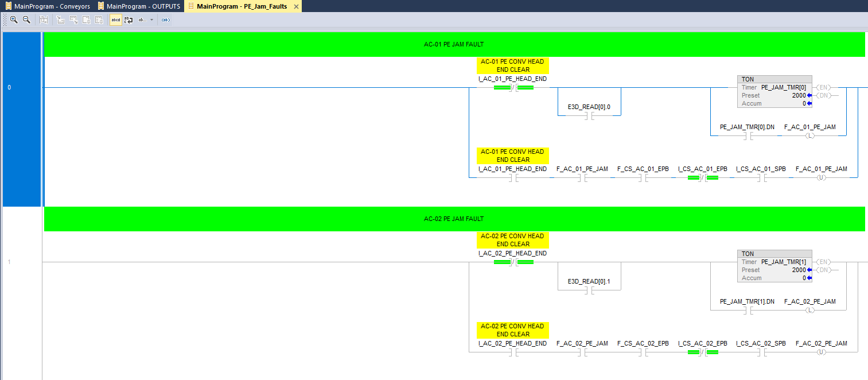
Task: Select the E3D_READ[0].0 contact
Action: 589,115
